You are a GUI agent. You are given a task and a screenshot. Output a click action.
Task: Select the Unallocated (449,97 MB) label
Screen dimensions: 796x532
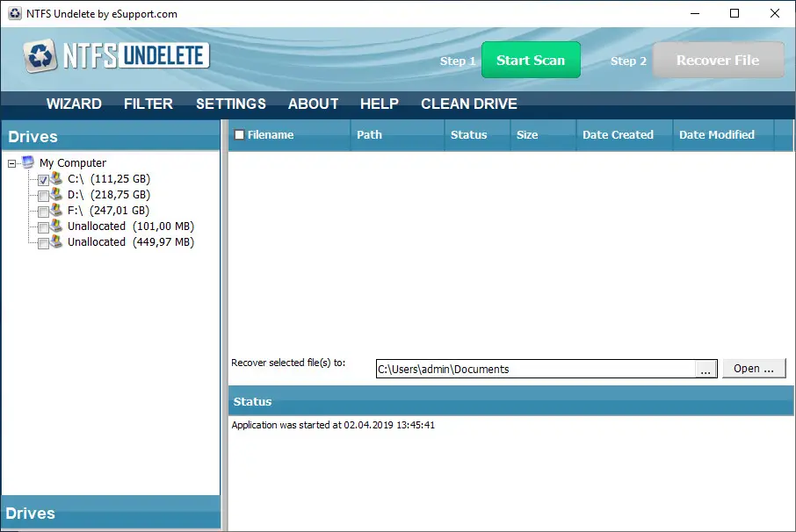[x=131, y=241]
